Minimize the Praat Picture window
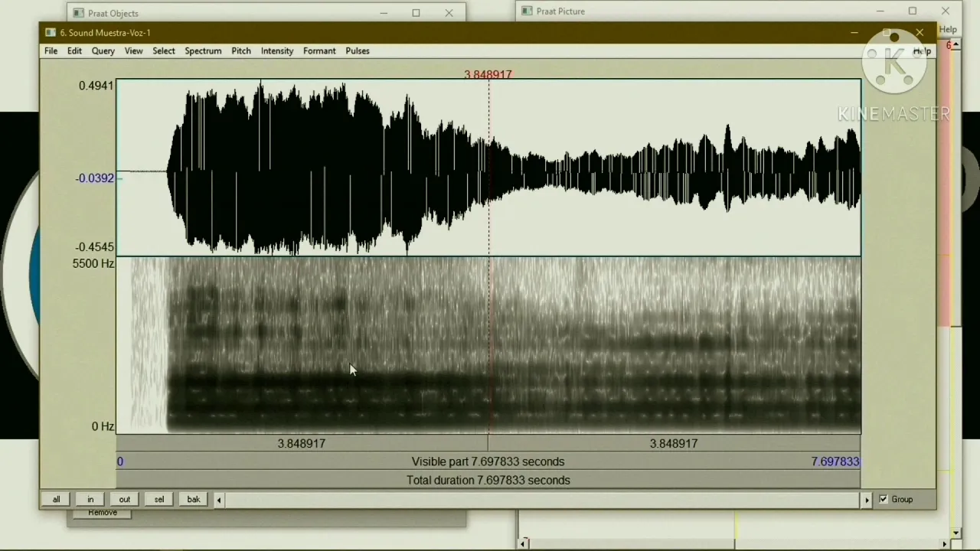 (x=880, y=11)
